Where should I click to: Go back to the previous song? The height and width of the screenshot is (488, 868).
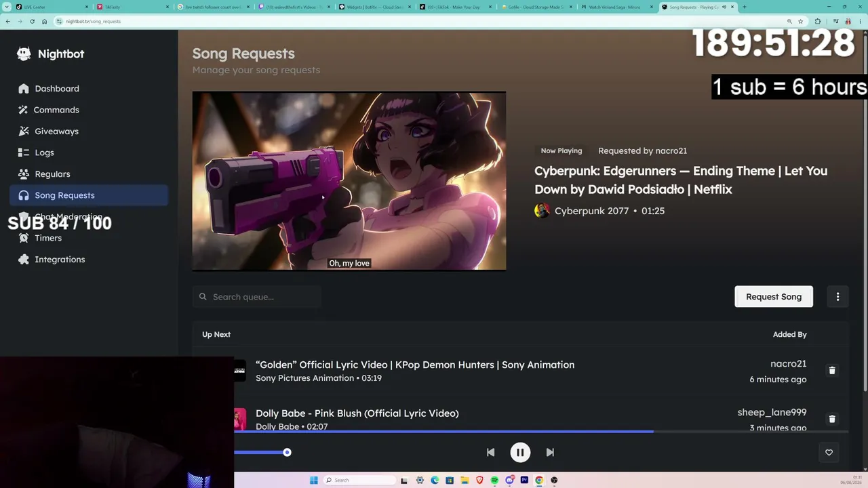(x=490, y=452)
